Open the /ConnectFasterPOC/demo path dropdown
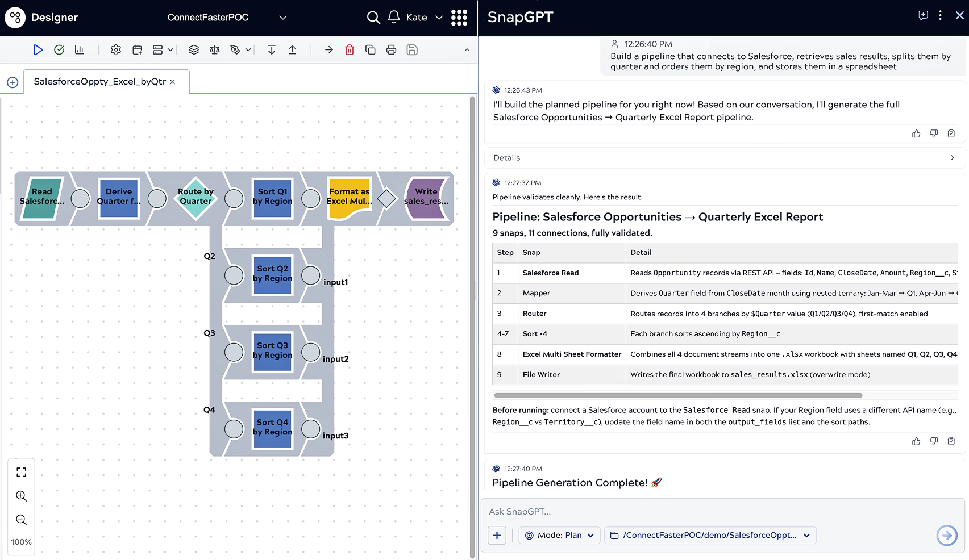Screen dimensions: 969x560 [710, 535]
